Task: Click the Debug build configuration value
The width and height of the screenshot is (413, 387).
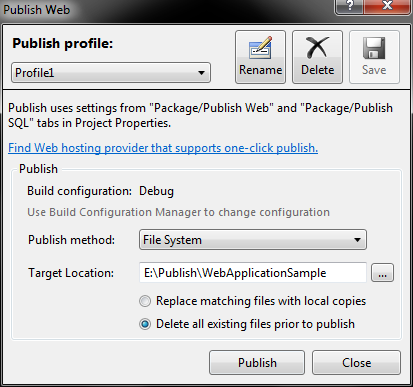Action: pyautogui.click(x=156, y=191)
